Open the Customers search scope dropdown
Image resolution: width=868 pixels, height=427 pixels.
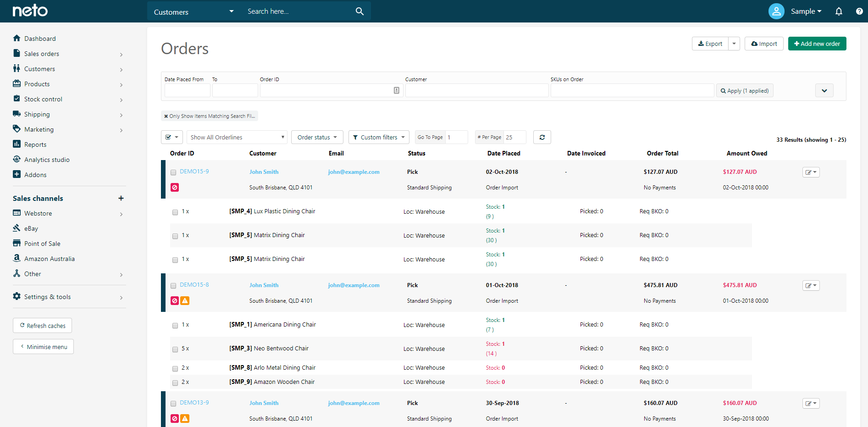(194, 11)
